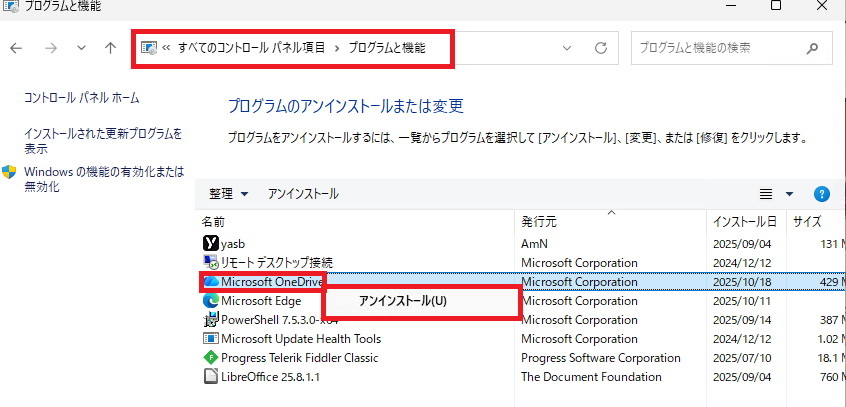Sort the list by 発行元 column header
Viewport: 846px width, 407px height.
538,221
